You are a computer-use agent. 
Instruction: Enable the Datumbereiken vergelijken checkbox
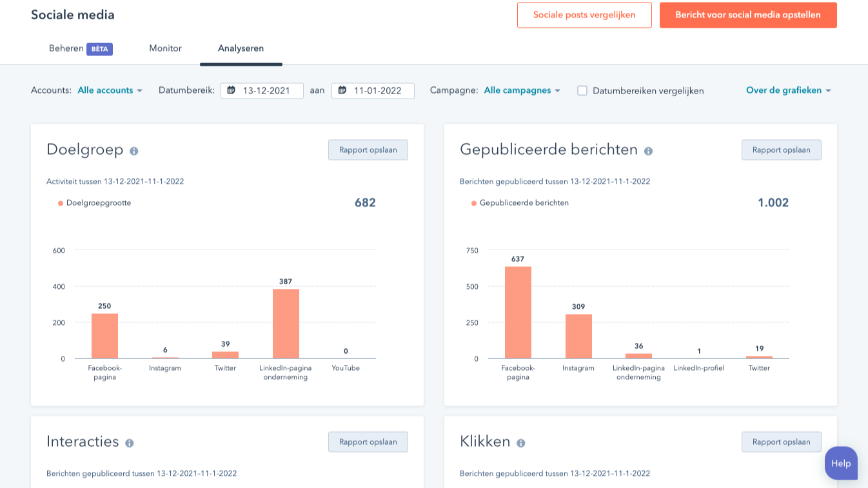583,91
